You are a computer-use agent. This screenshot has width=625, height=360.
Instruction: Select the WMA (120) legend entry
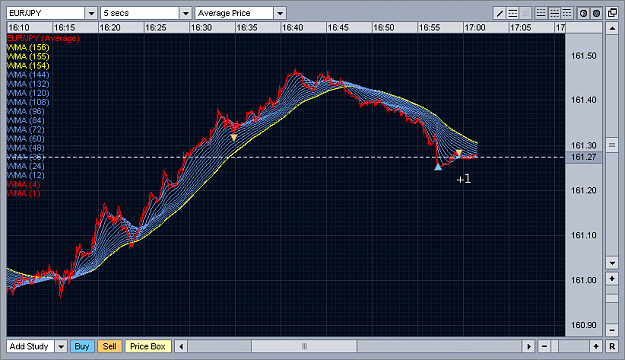click(28, 93)
